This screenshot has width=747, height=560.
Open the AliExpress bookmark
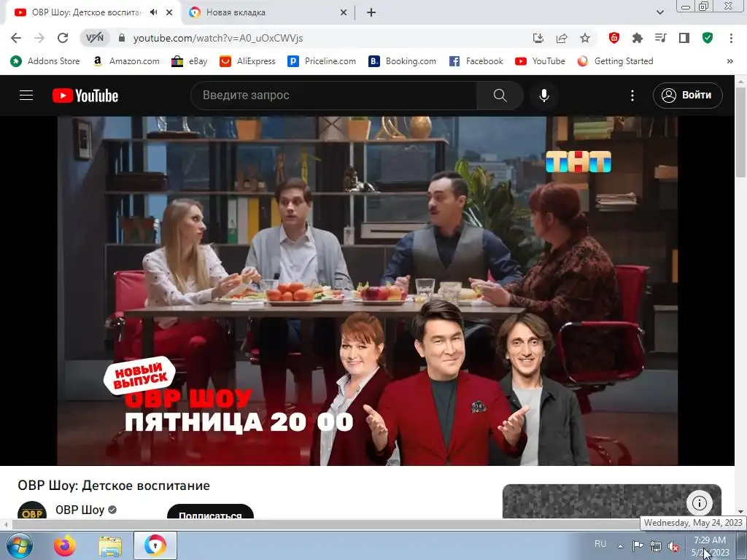coord(248,61)
